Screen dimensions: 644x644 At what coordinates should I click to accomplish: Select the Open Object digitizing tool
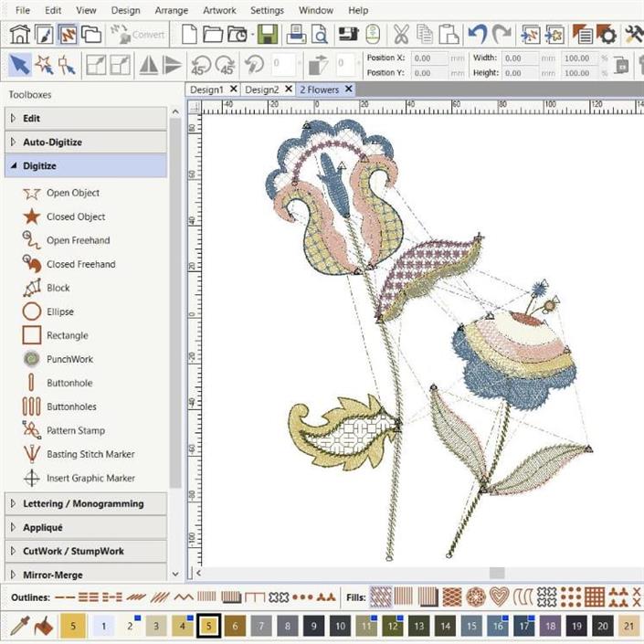pyautogui.click(x=72, y=193)
